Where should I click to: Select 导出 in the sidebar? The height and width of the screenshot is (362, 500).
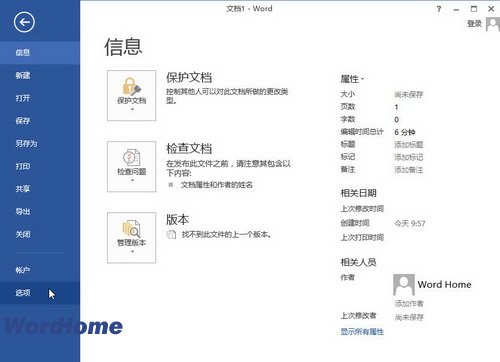coord(40,212)
